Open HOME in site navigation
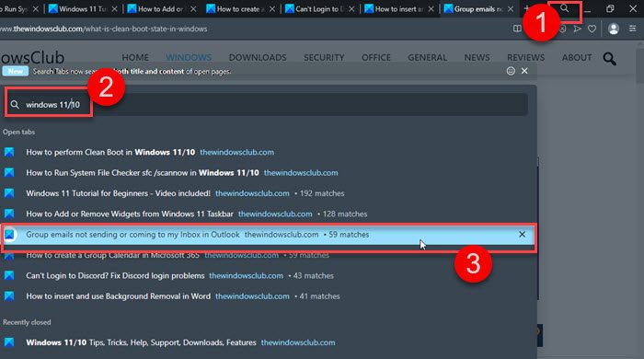Screen dimensions: 644x359 tap(135, 57)
